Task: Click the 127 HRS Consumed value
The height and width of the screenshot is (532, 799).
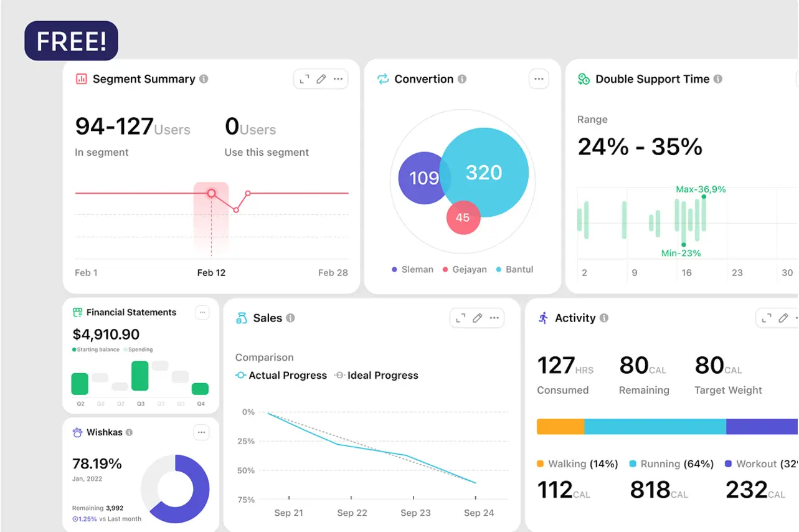Action: [x=565, y=366]
